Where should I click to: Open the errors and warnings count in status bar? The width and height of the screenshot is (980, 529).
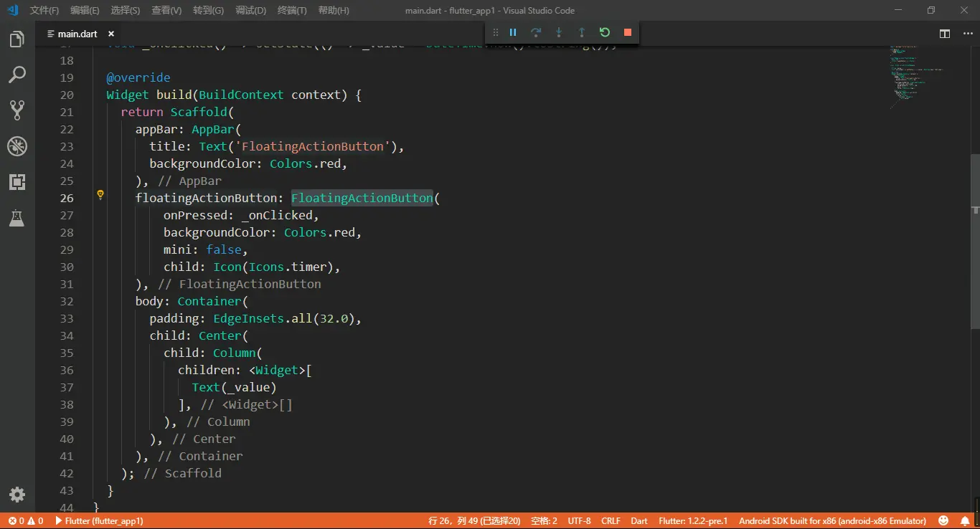(26, 521)
